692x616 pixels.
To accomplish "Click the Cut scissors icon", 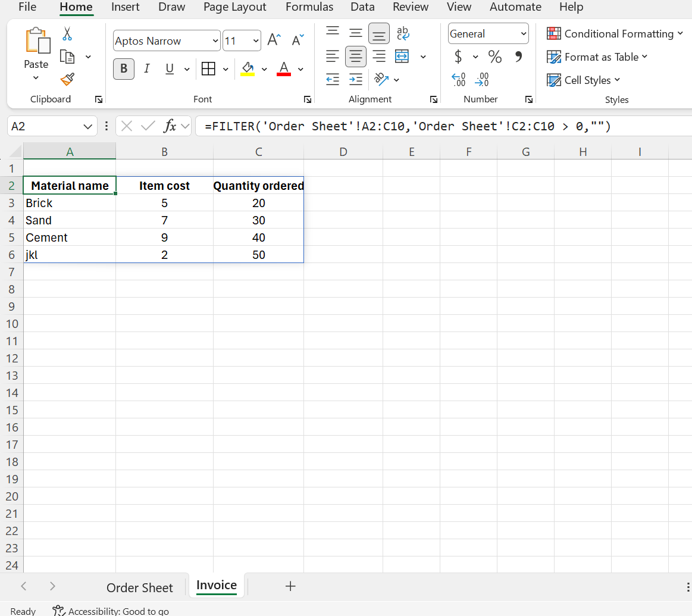I will point(67,33).
